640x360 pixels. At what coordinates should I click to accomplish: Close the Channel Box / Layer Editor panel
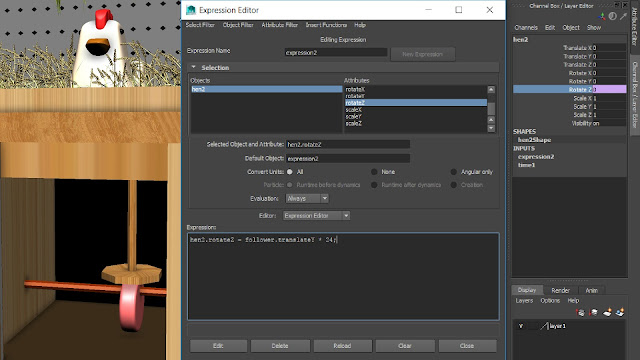point(625,5)
